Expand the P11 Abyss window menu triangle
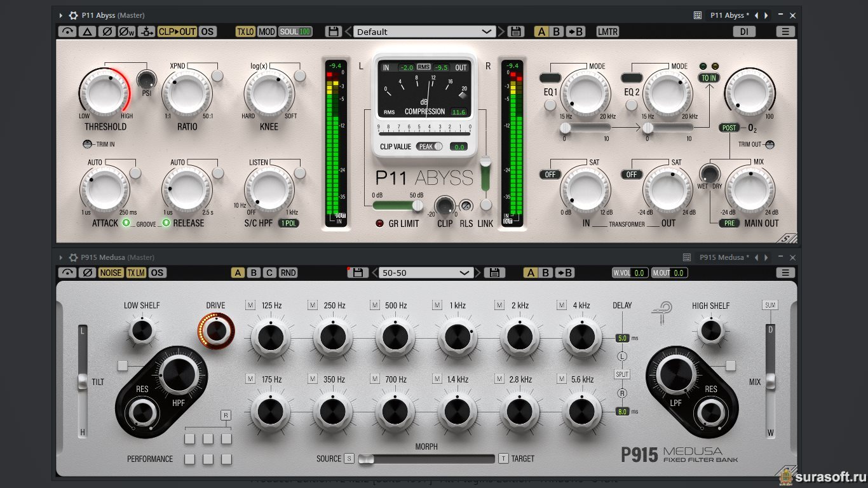Viewport: 868px width, 488px height. click(x=61, y=15)
